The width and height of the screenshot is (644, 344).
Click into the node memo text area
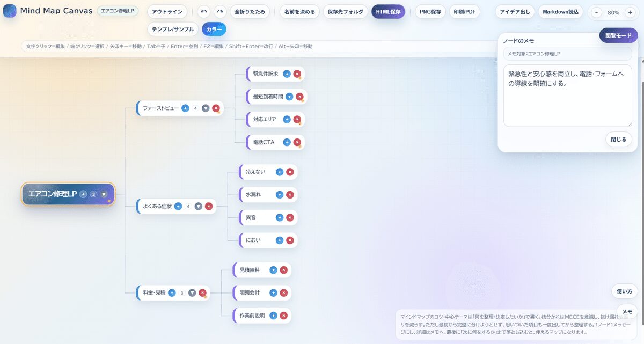tap(568, 96)
